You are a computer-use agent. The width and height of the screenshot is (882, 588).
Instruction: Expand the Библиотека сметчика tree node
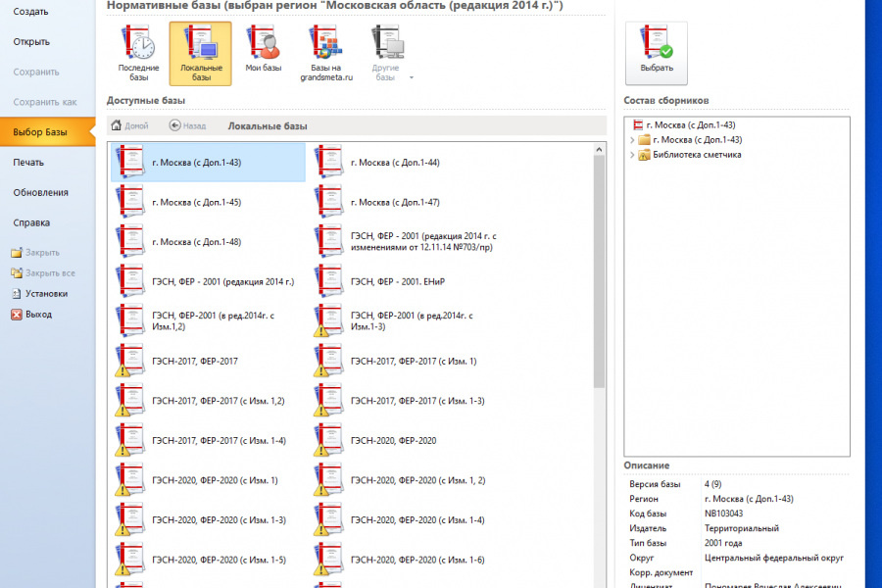tap(632, 155)
